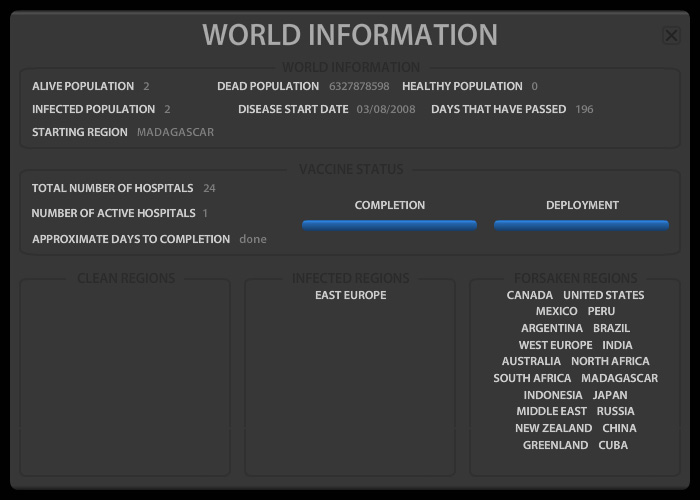Click the Approximate Days to Completion label
The width and height of the screenshot is (700, 500).
pos(131,239)
